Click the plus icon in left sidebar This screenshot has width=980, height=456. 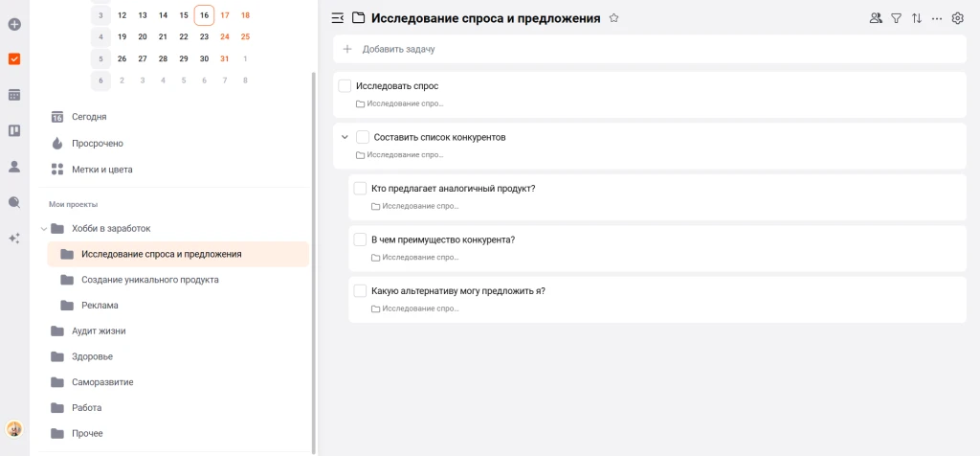coord(14,23)
